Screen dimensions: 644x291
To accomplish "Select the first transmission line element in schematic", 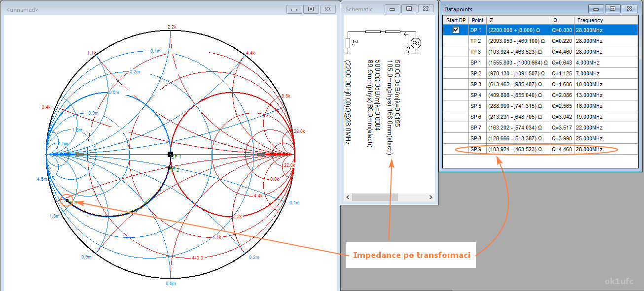I will [x=372, y=31].
